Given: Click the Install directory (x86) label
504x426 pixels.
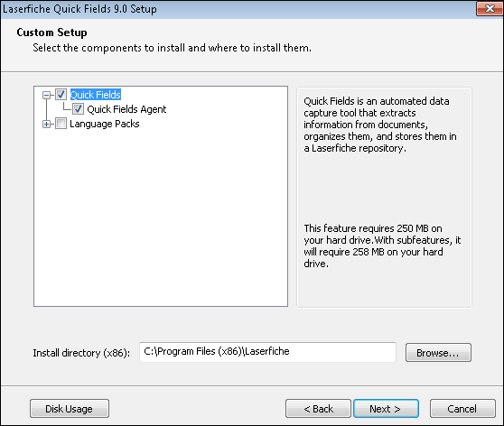Looking at the screenshot, I should [81, 353].
